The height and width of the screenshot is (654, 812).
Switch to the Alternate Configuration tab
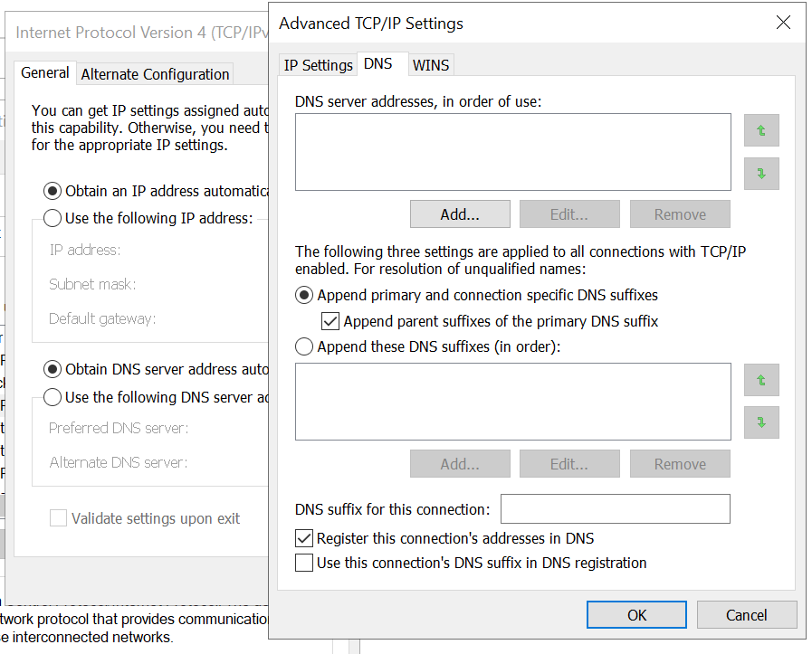click(x=154, y=73)
